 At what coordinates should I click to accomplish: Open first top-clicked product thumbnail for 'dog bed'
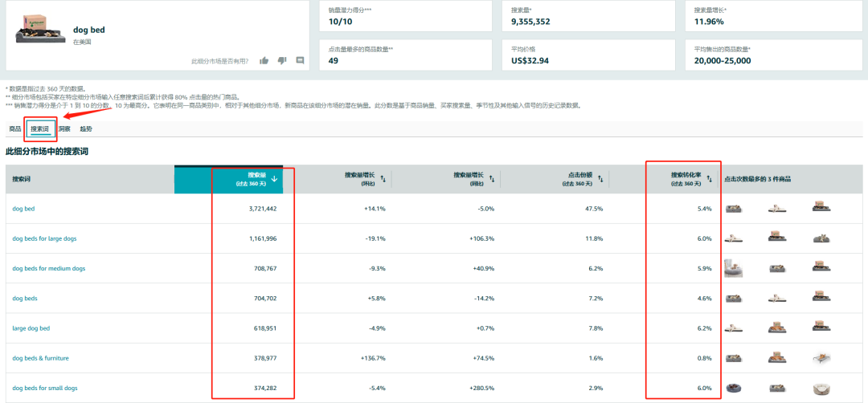click(734, 209)
